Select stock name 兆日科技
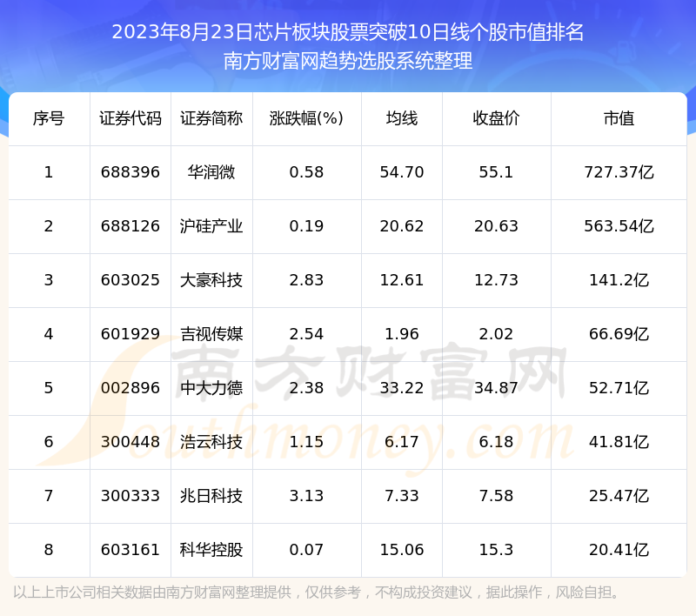The image size is (696, 616). (x=211, y=496)
